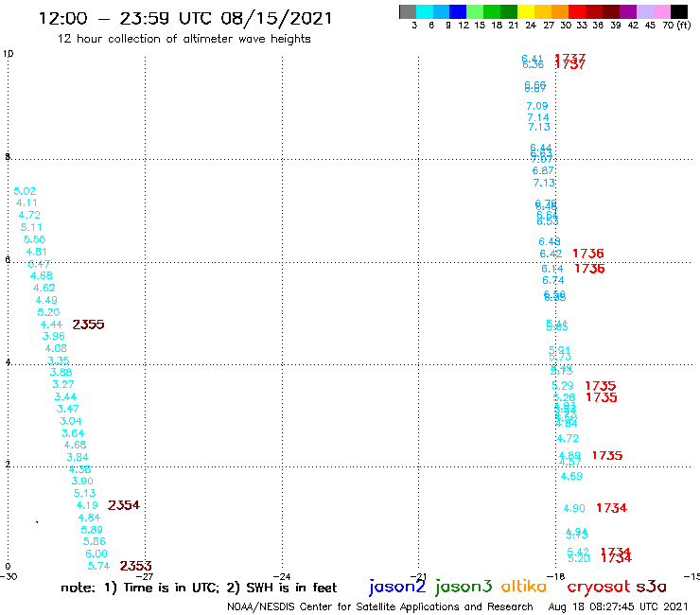
Task: Click wave height value 3.84
Action: tap(78, 458)
